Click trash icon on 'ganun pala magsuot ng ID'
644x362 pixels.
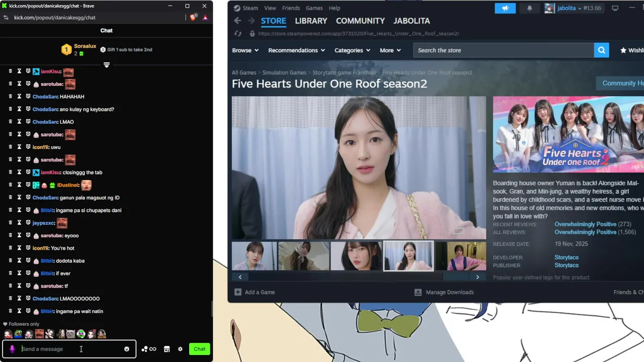(x=10, y=198)
